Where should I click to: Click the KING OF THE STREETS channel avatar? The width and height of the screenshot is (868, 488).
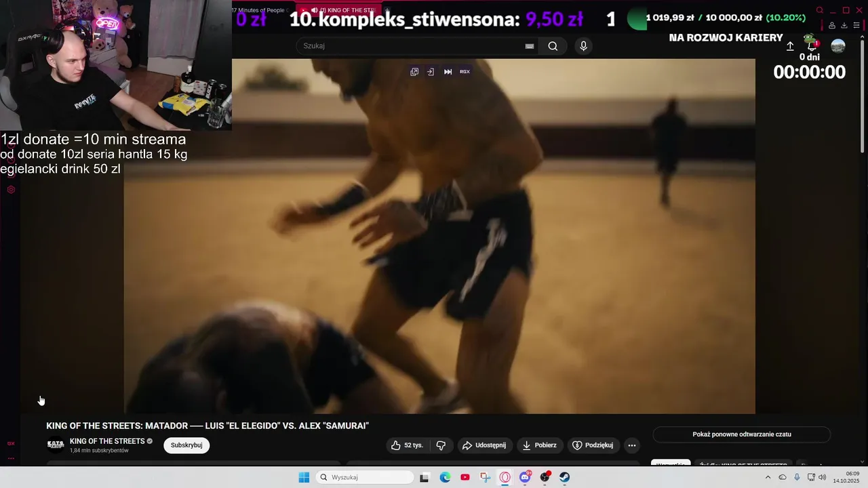pyautogui.click(x=56, y=445)
